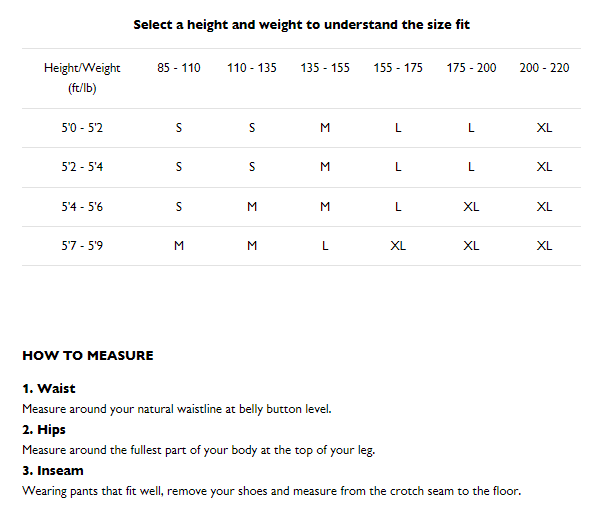Select the 5'7 - 5'9 height row label

[82, 246]
